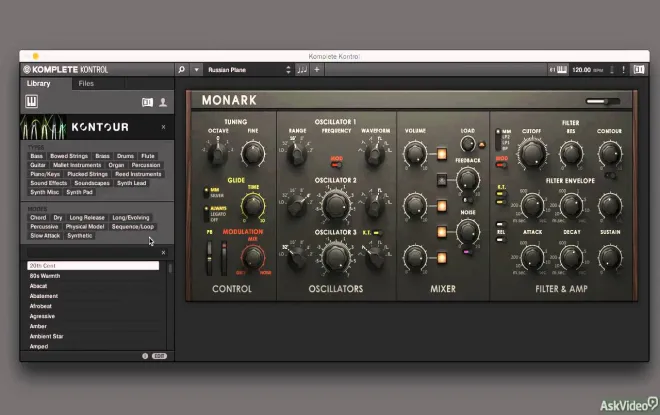Filter by Bass type tag
This screenshot has width=660, height=415.
36,156
